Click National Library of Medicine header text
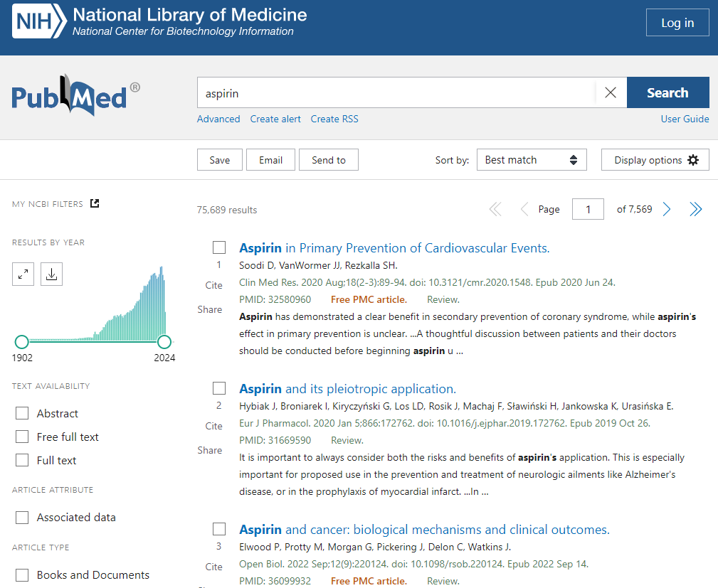 (x=189, y=15)
